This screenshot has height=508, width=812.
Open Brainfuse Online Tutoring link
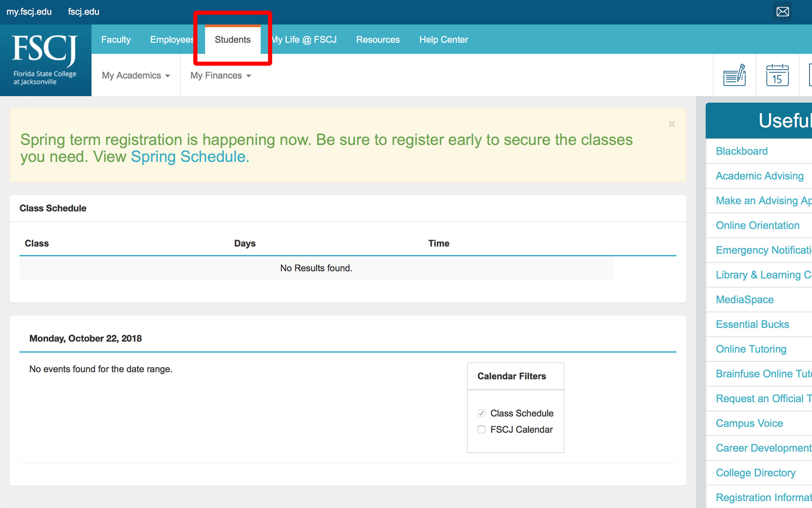coord(764,374)
